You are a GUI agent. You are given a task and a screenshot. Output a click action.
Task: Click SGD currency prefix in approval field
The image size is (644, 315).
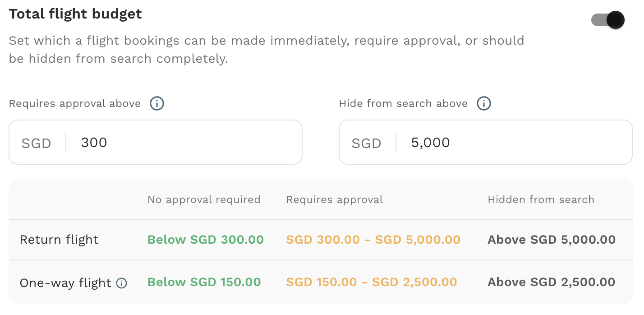[36, 144]
